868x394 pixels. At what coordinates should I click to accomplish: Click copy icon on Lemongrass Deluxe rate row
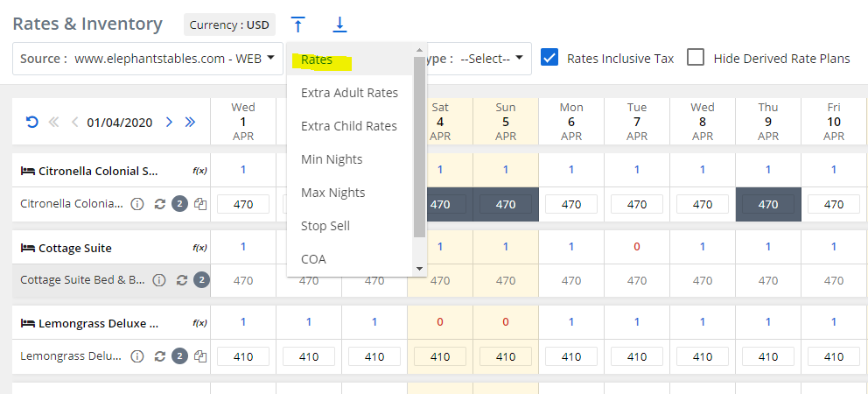pos(200,356)
